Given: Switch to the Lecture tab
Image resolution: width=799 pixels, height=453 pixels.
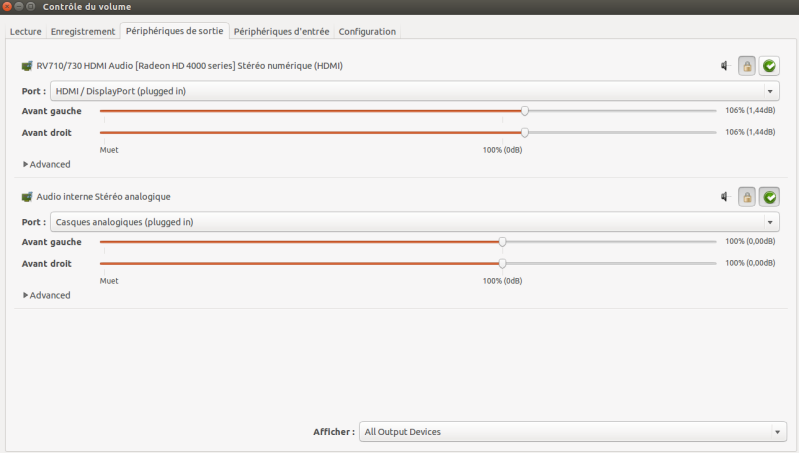Looking at the screenshot, I should (x=25, y=32).
